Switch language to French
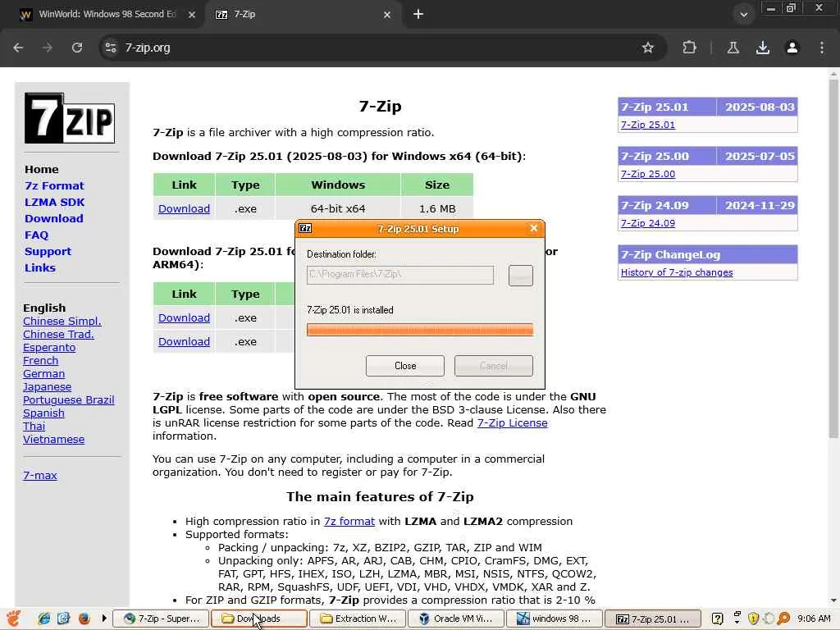Viewport: 840px width, 630px height. tap(41, 361)
